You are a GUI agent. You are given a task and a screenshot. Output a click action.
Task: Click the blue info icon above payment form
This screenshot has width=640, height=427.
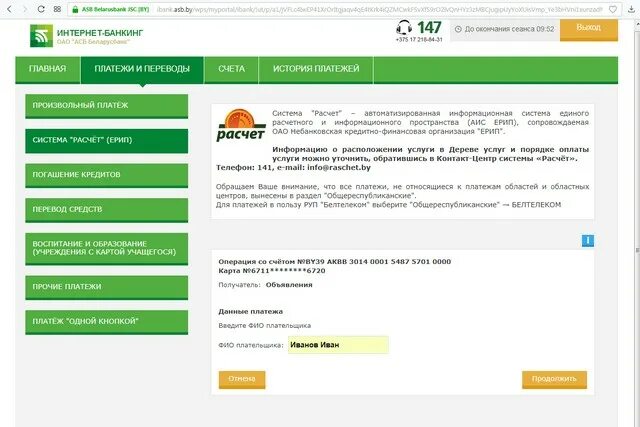pos(588,240)
